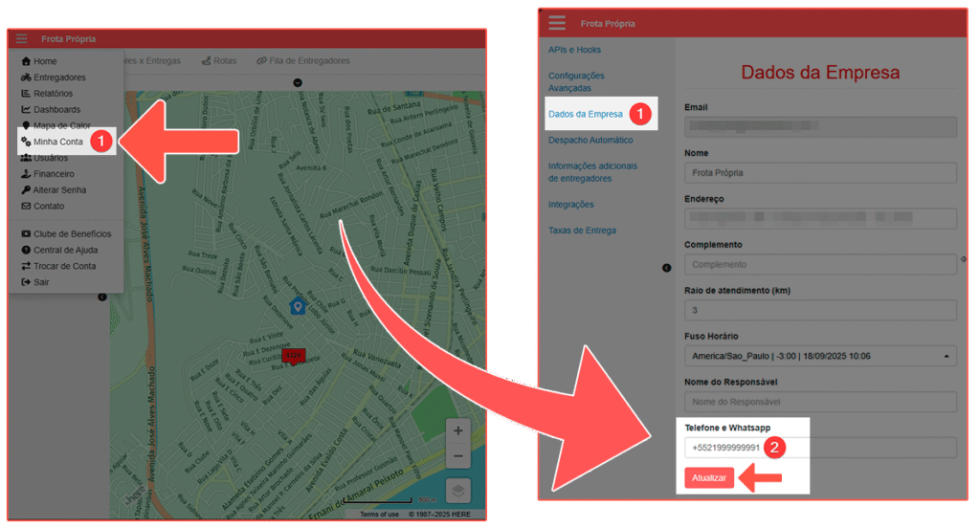Collapse the settings sidebar with the round arrow
This screenshot has height=528, width=980.
[667, 268]
